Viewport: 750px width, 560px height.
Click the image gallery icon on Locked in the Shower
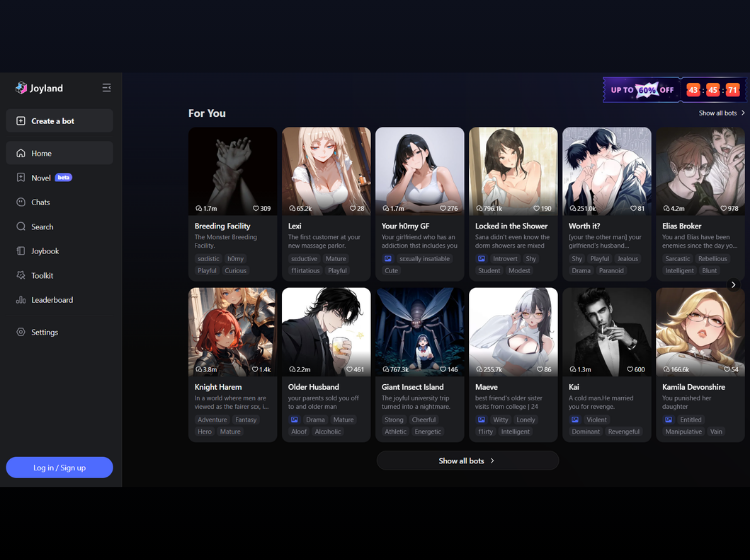482,258
